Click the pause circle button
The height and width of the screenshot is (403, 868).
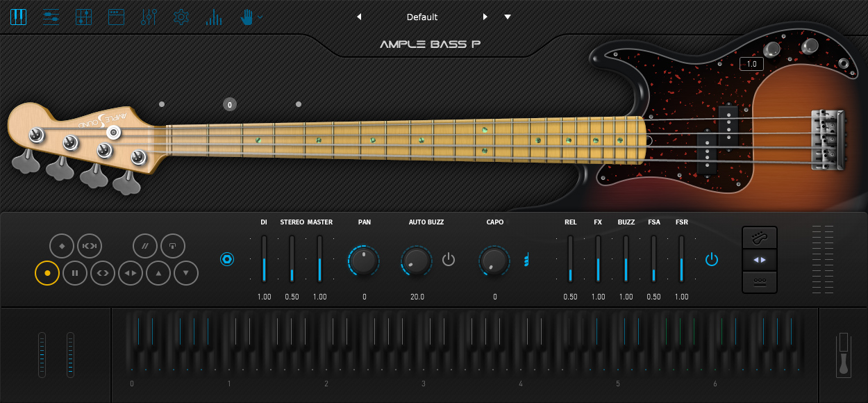pos(74,272)
